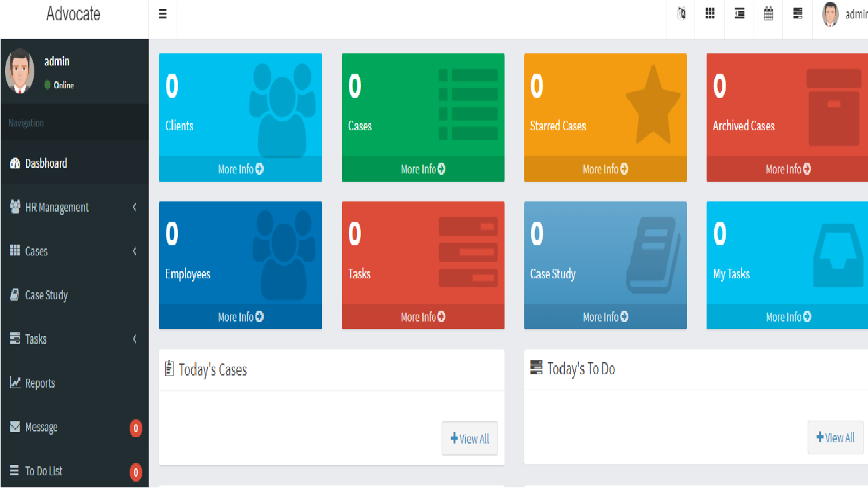
Task: Expand the Cases sidebar submenu
Action: (x=74, y=251)
